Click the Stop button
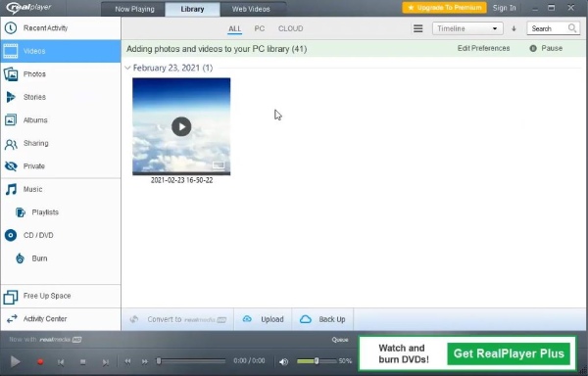The height and width of the screenshot is (376, 588). coord(83,361)
